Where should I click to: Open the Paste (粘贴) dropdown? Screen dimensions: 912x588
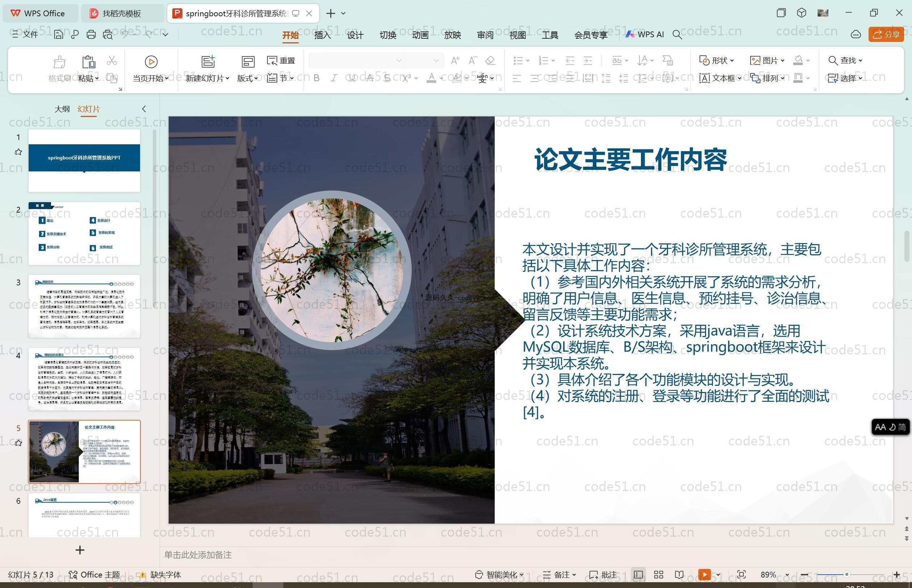tap(88, 78)
